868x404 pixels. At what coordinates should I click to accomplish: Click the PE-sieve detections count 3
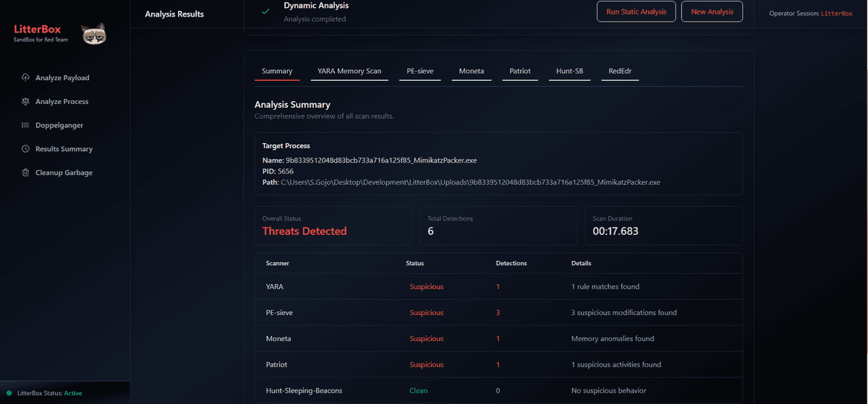point(498,313)
